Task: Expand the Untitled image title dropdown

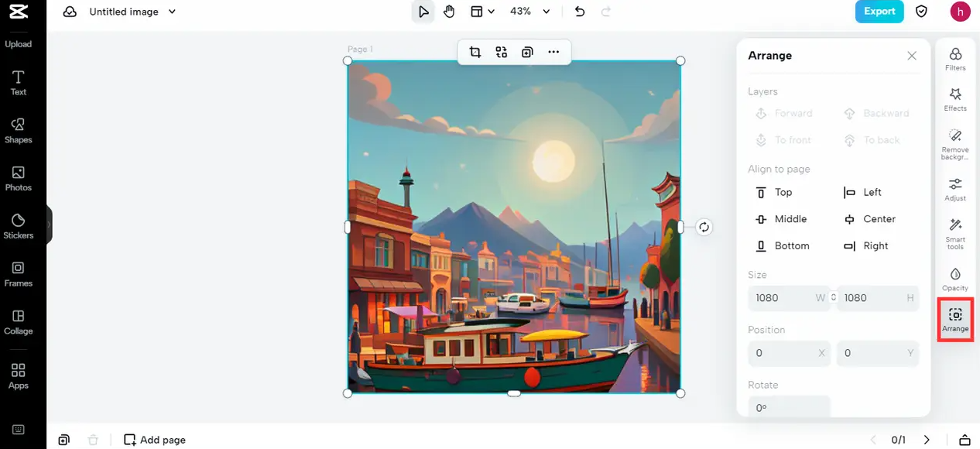Action: 172,12
